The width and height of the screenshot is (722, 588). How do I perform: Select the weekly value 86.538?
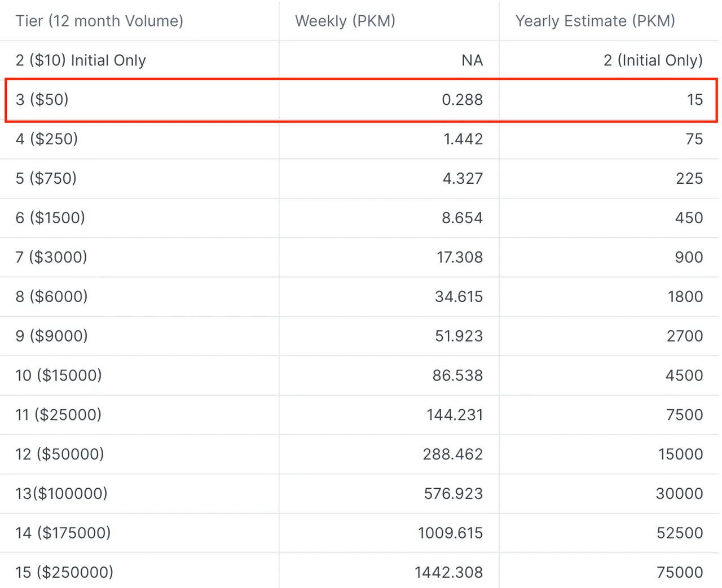tap(457, 375)
